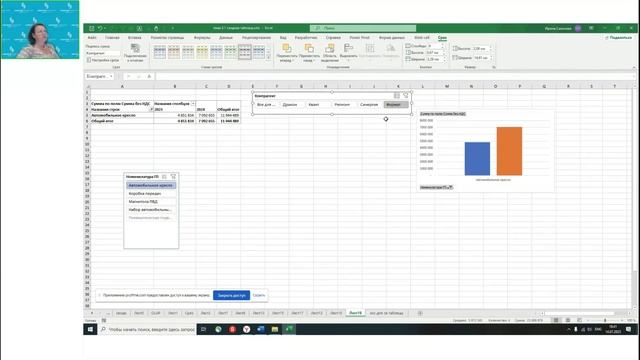Apply the first slicer style thumbnail in the gallery
640x360 pixels.
coord(160,52)
